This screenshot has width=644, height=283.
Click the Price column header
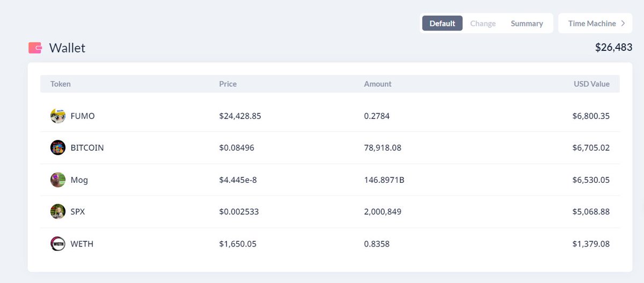pos(228,84)
